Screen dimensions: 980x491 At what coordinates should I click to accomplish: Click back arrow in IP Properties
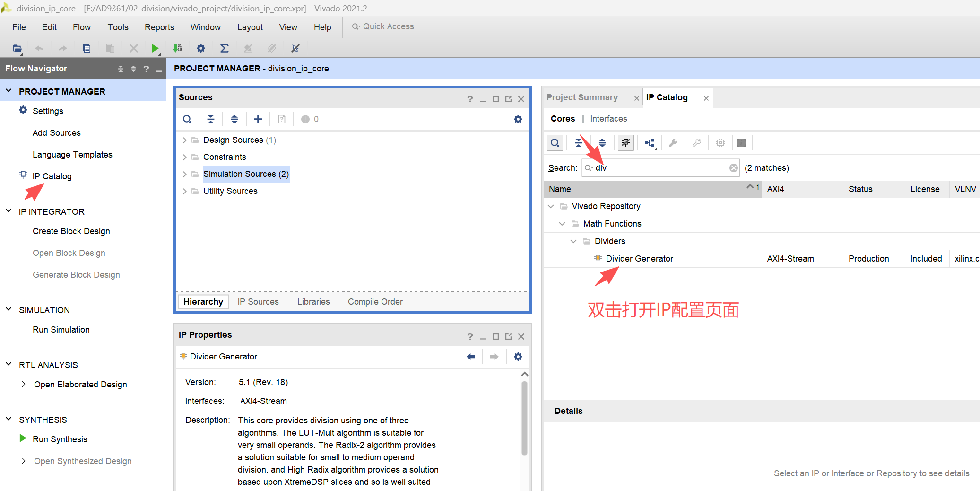471,357
